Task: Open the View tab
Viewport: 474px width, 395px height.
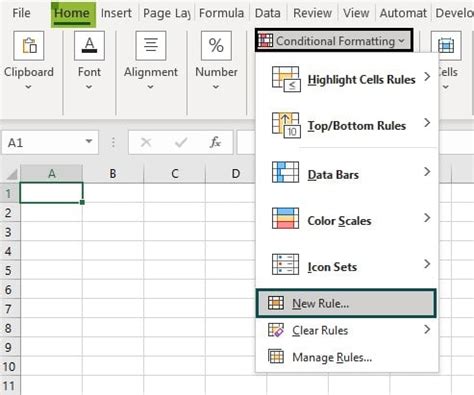Action: click(x=356, y=13)
